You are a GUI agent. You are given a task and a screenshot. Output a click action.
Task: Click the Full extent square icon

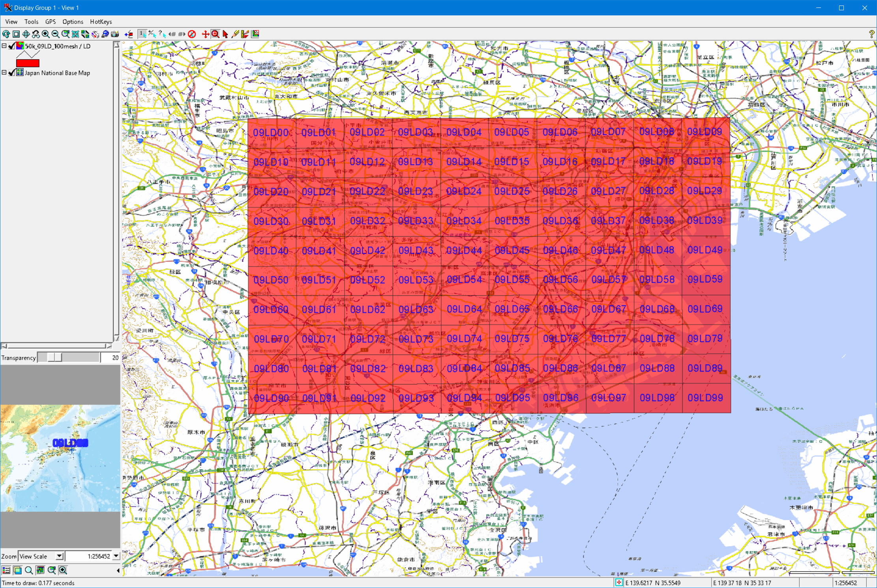[16, 34]
